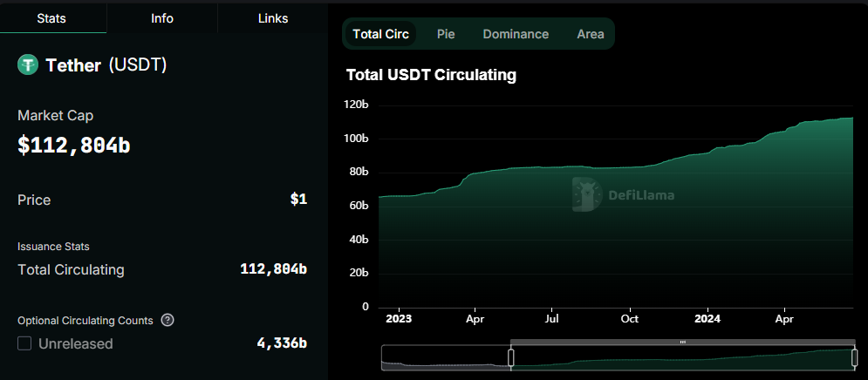Click the Unreleased label text

click(76, 343)
